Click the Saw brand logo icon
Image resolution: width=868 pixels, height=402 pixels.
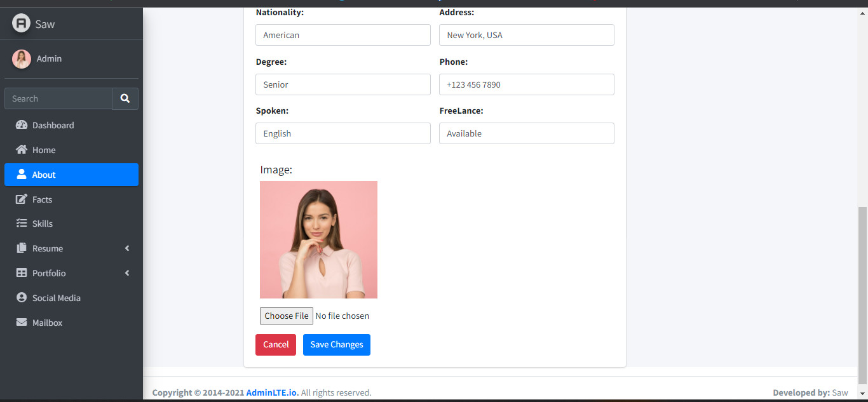[22, 23]
